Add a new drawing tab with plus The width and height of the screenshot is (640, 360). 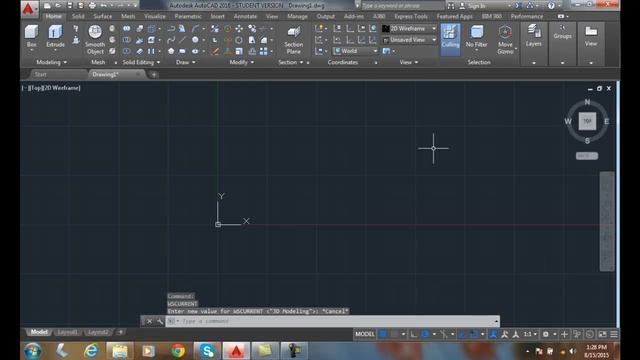pos(154,74)
